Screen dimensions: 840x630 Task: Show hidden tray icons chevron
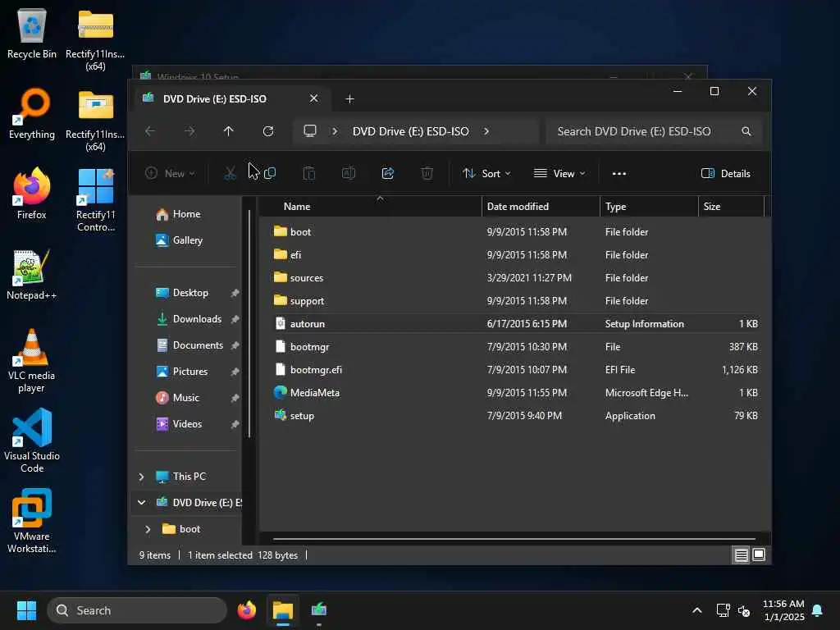(x=697, y=610)
